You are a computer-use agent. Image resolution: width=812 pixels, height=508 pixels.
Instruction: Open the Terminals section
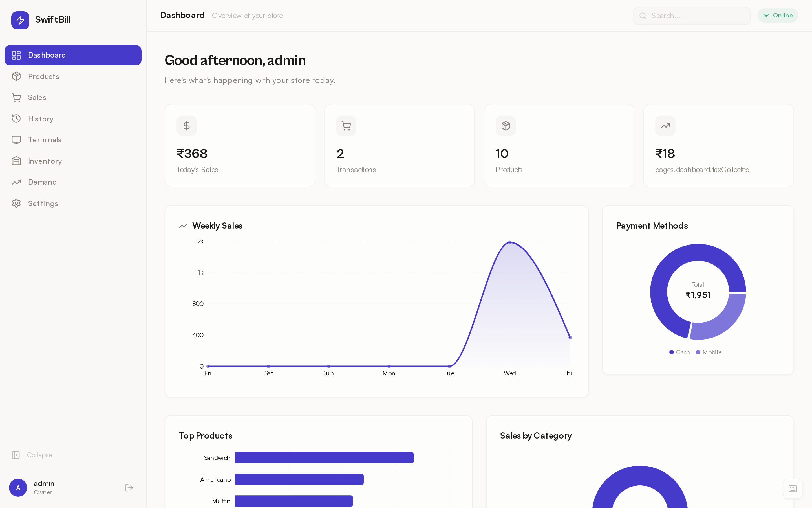(x=73, y=140)
